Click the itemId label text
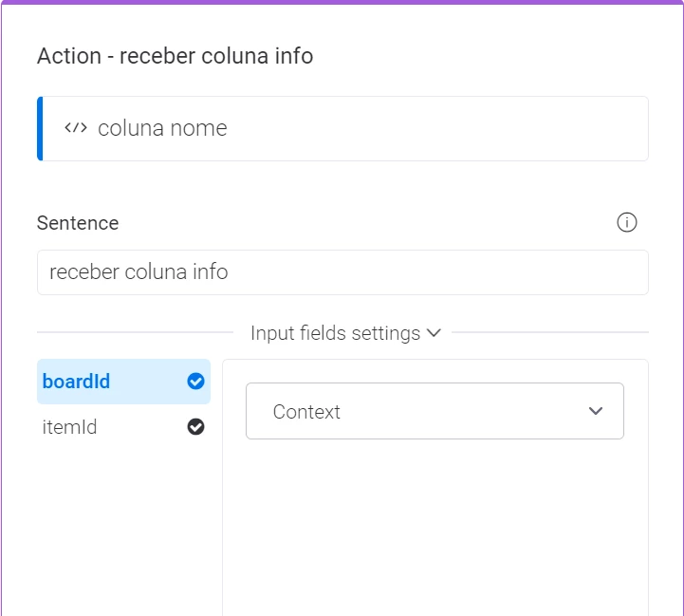This screenshot has height=616, width=684. pos(69,427)
